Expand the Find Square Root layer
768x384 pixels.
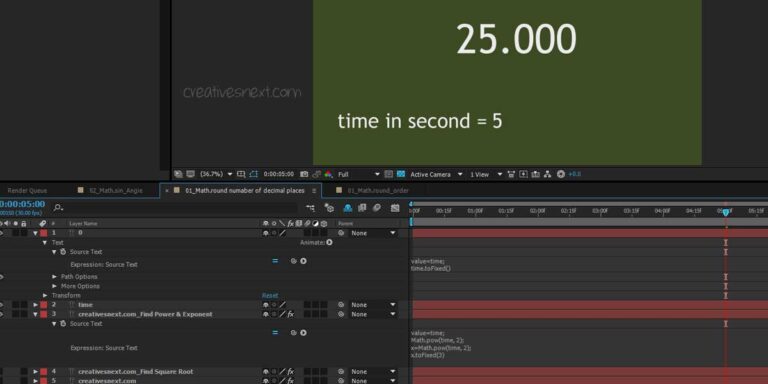(x=35, y=372)
